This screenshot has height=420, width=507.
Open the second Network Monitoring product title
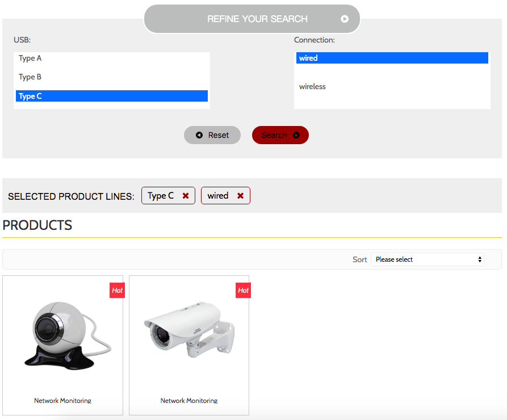pyautogui.click(x=189, y=401)
